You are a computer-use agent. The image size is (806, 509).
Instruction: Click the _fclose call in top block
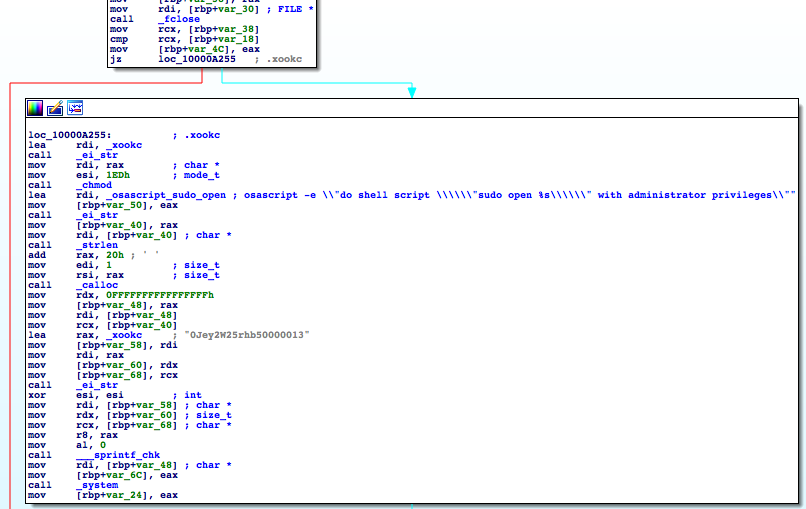point(179,19)
